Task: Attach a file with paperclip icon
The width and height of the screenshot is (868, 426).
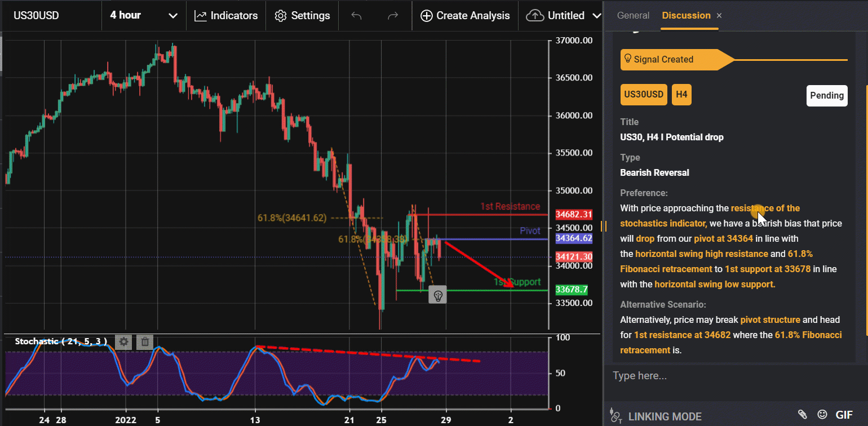Action: pyautogui.click(x=802, y=415)
